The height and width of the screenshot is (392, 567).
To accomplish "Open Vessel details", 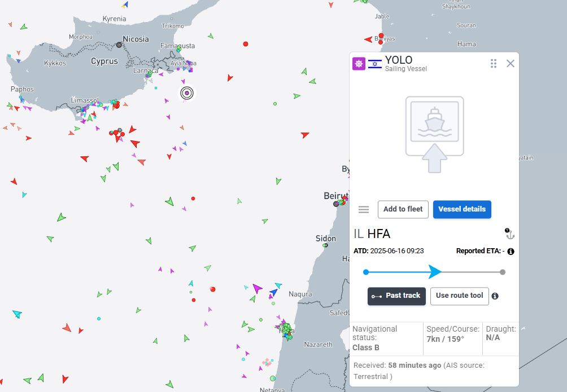I will [462, 209].
